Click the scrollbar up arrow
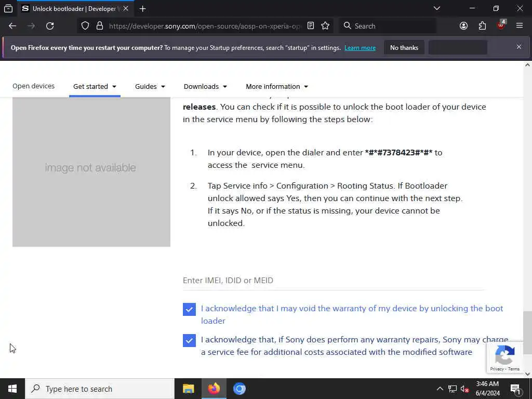Image resolution: width=532 pixels, height=399 pixels. tap(527, 65)
